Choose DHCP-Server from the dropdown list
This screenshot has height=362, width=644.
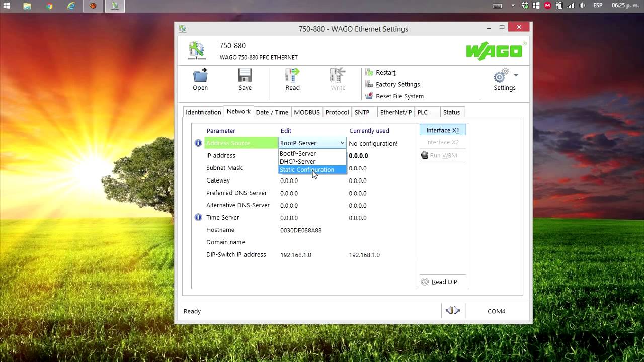298,162
